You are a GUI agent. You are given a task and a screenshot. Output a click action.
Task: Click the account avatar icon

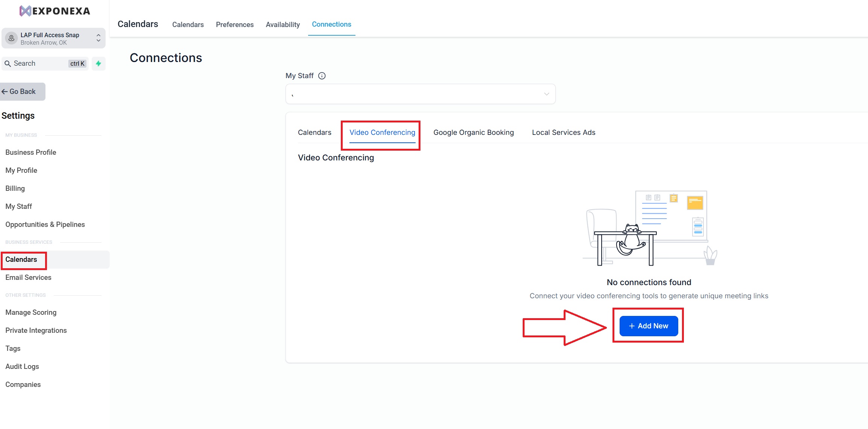click(x=12, y=38)
